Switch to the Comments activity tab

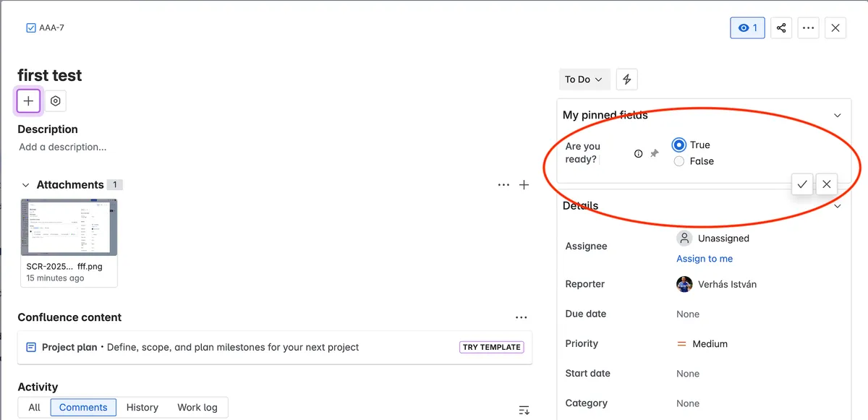(x=83, y=408)
